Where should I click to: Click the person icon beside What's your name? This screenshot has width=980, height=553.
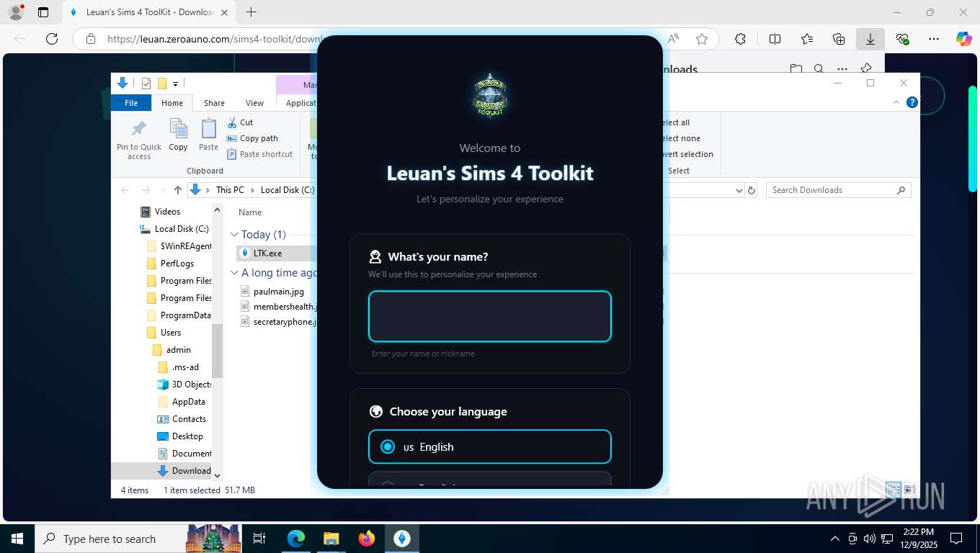point(375,256)
